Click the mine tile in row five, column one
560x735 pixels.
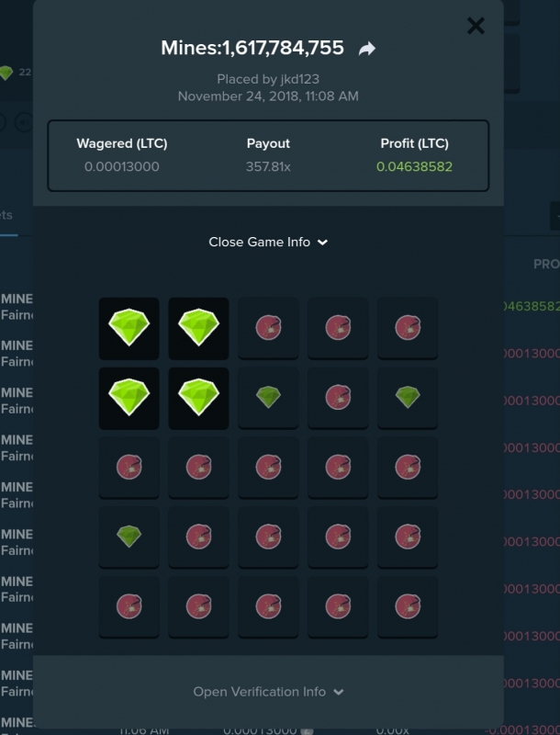point(129,607)
